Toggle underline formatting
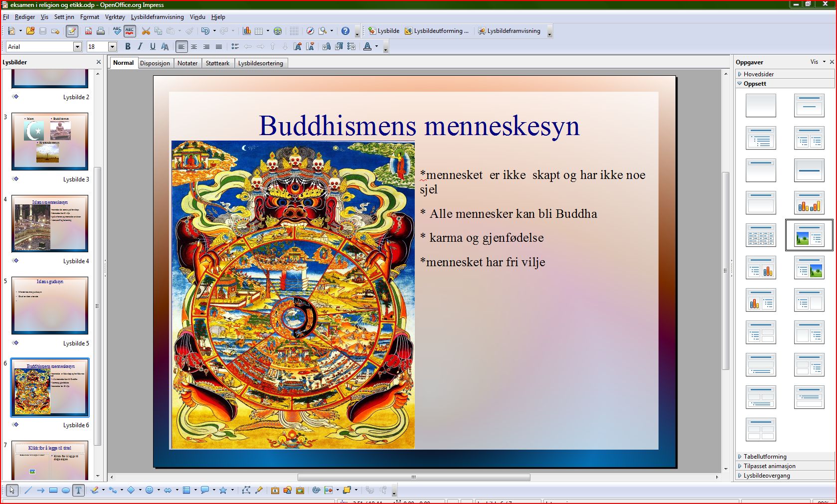 pos(153,46)
